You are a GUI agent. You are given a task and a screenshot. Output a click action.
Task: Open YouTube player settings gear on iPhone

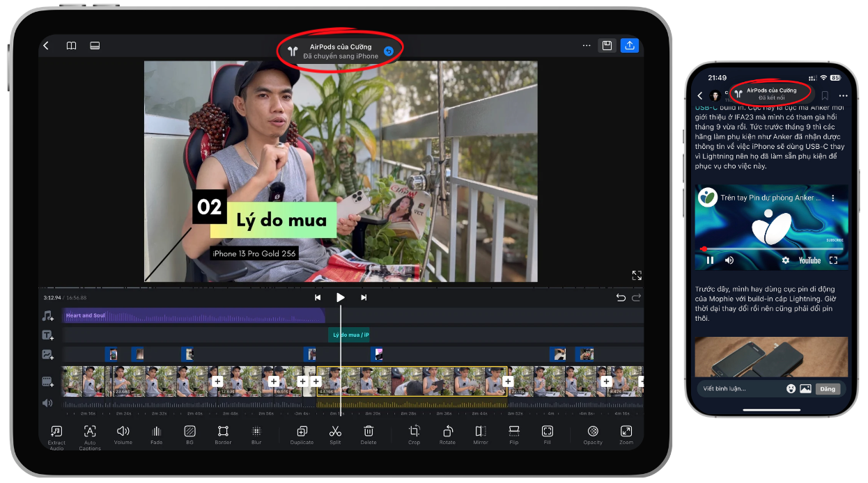(x=786, y=260)
